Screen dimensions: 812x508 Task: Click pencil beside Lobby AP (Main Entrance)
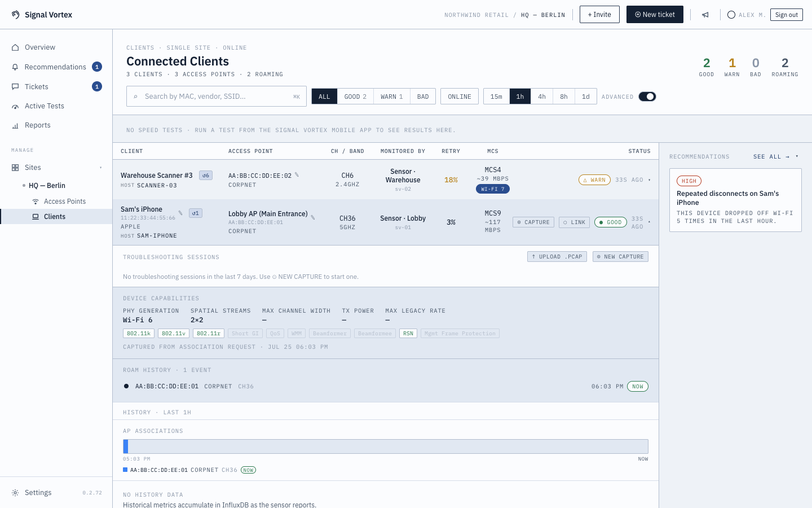click(313, 217)
